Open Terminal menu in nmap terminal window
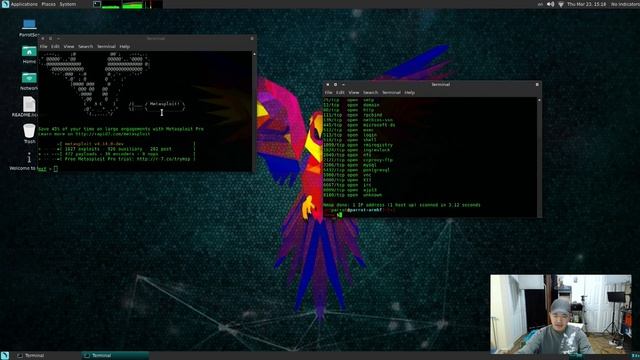Image resolution: width=640 pixels, height=360 pixels. tap(391, 93)
